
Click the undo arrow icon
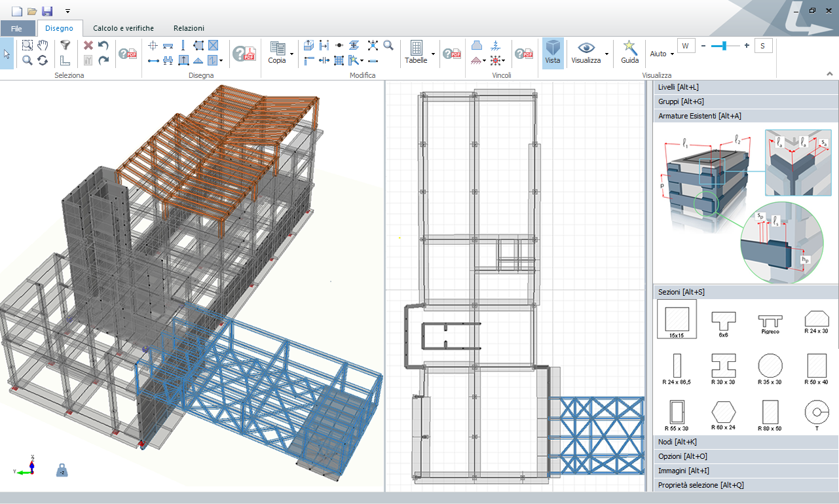(103, 45)
